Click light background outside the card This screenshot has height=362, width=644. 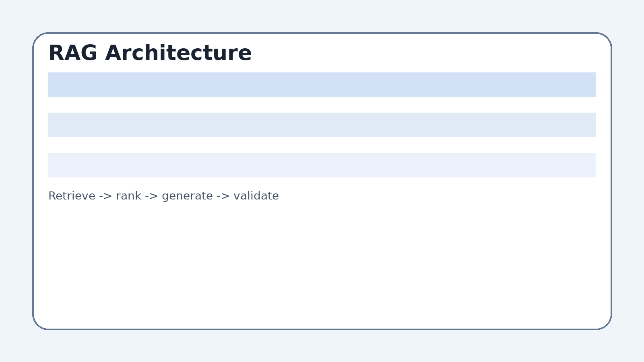click(x=16, y=181)
